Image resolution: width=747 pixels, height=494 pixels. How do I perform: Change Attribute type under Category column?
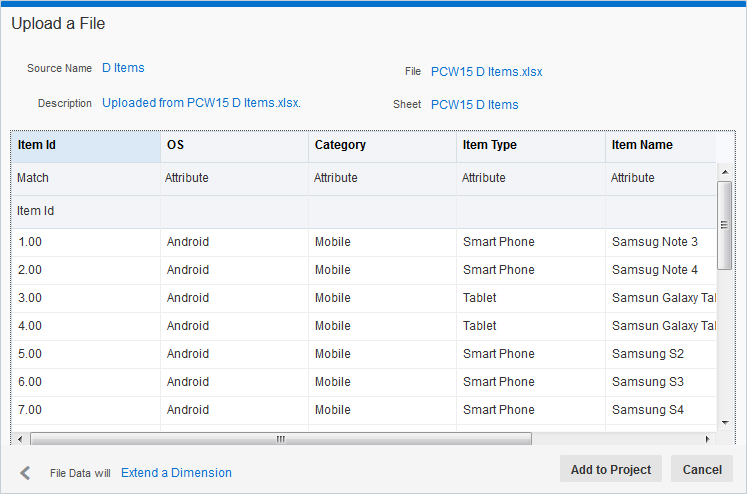(x=383, y=178)
